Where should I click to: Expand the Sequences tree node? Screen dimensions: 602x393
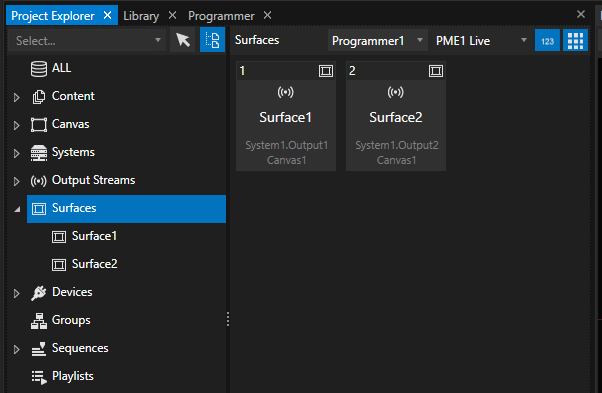[x=17, y=350]
